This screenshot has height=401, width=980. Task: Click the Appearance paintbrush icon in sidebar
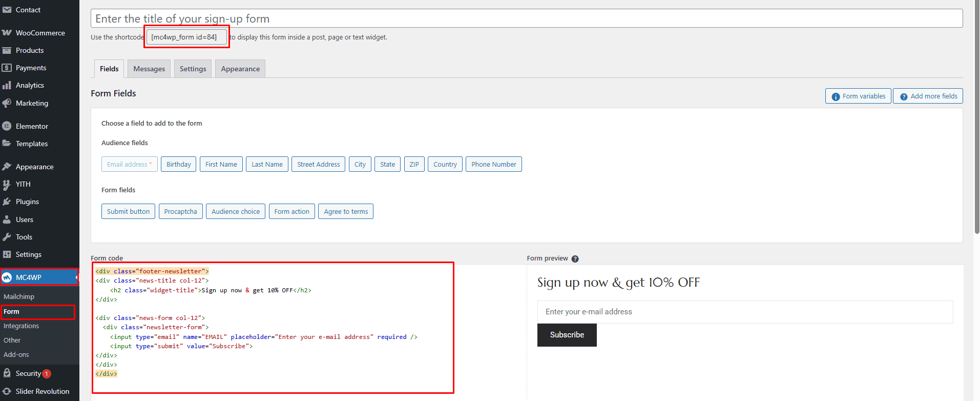point(7,167)
